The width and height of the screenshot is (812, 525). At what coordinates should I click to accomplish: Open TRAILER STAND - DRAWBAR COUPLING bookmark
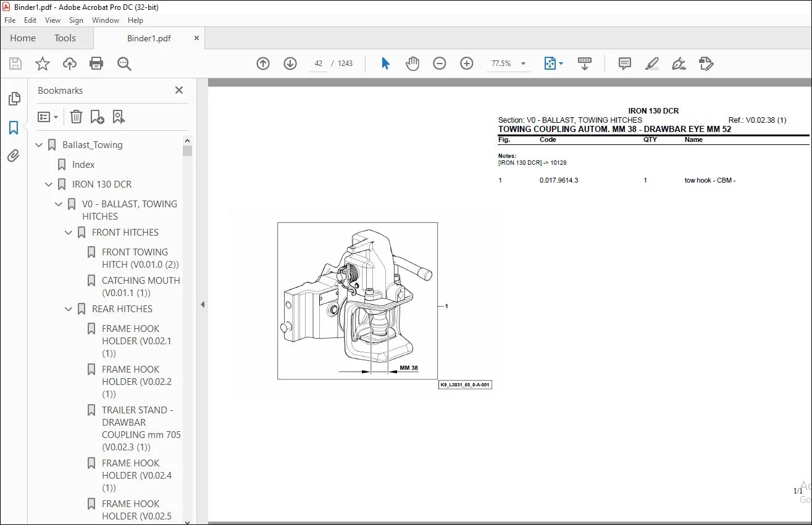tap(141, 429)
